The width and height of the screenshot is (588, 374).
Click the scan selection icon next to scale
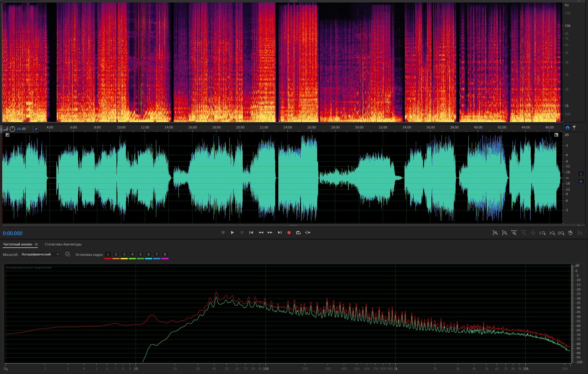click(68, 254)
